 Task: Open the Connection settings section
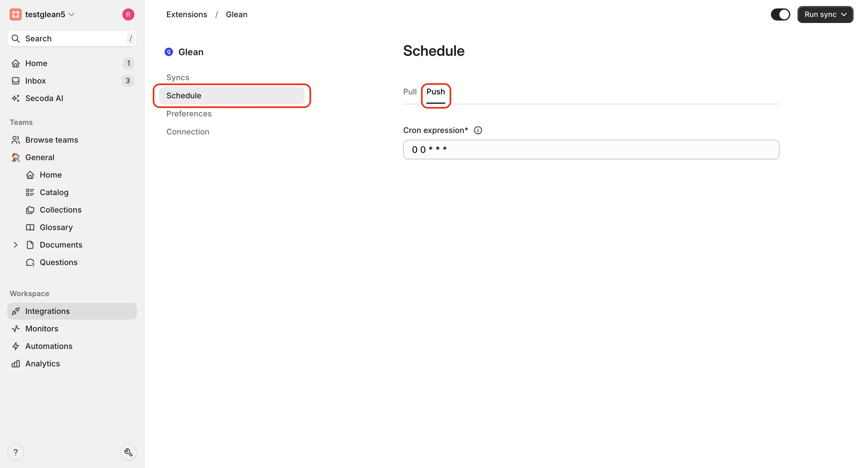[188, 132]
